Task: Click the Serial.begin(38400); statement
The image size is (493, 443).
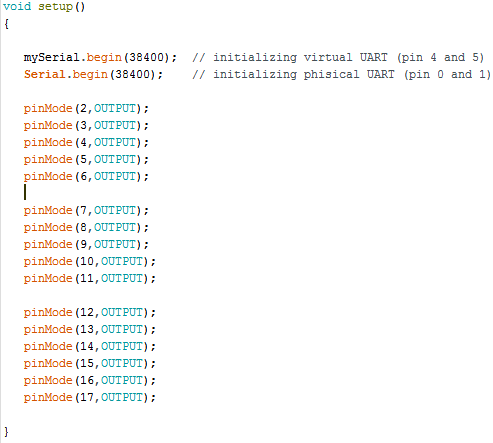Action: click(x=93, y=74)
